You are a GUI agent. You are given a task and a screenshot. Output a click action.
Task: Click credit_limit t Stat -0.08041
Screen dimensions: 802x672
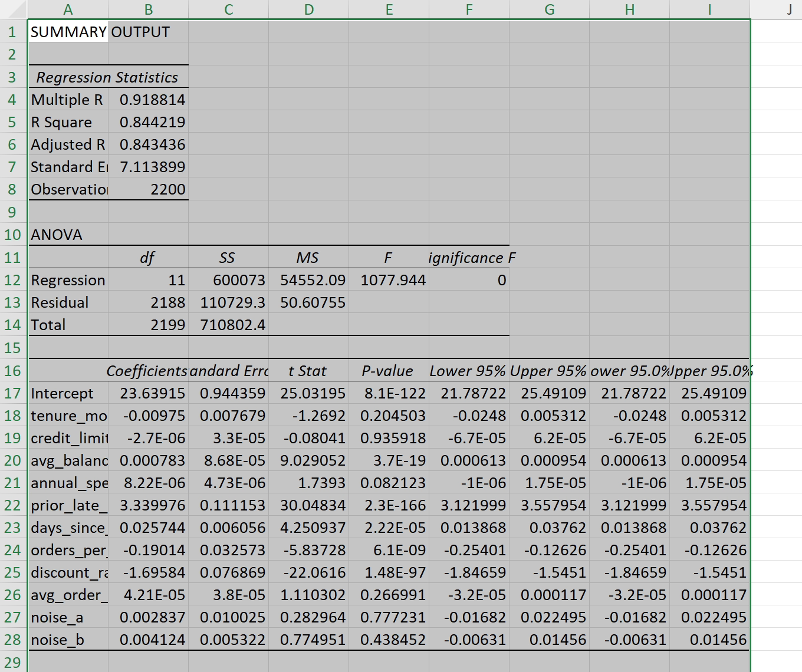click(309, 438)
